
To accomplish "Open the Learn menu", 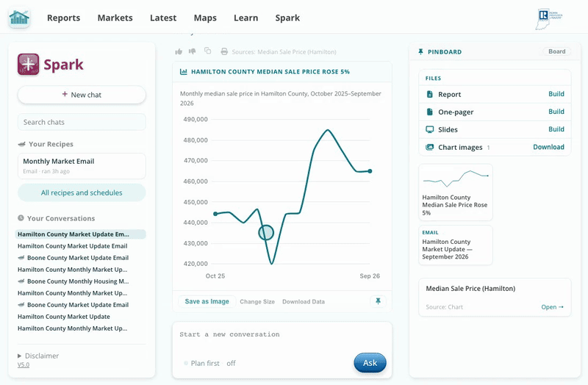I will click(245, 18).
